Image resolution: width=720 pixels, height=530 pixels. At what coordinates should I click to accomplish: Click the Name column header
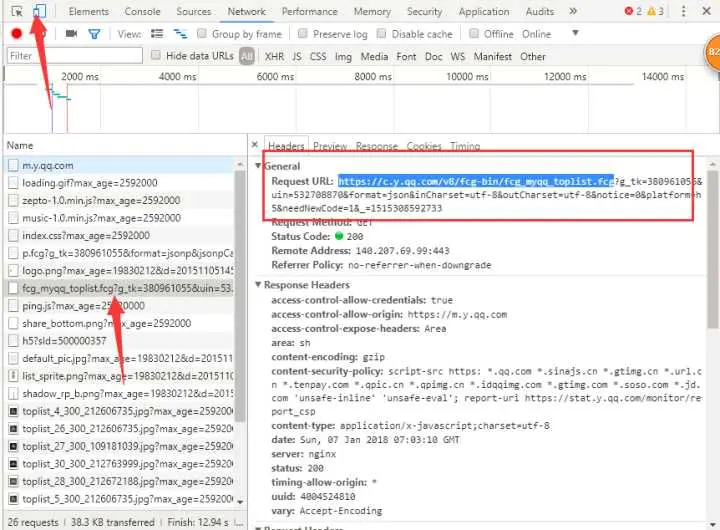tap(20, 145)
